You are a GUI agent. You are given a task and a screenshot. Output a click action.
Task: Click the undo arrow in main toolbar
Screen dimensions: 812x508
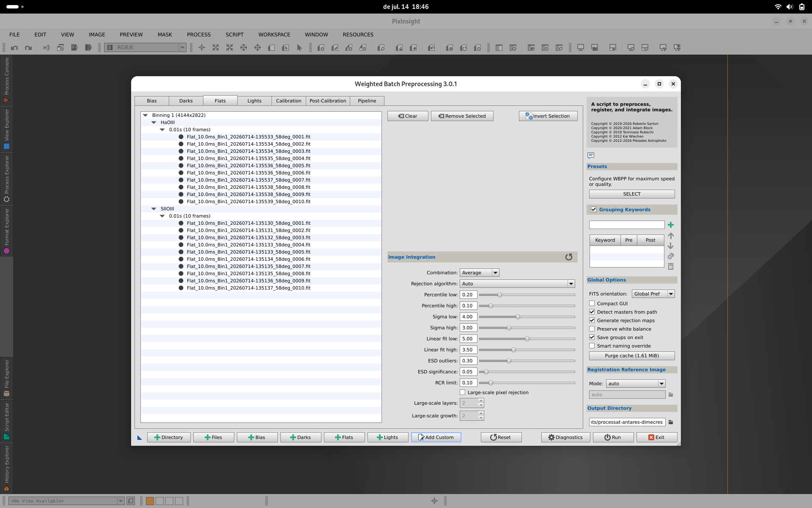coord(14,48)
